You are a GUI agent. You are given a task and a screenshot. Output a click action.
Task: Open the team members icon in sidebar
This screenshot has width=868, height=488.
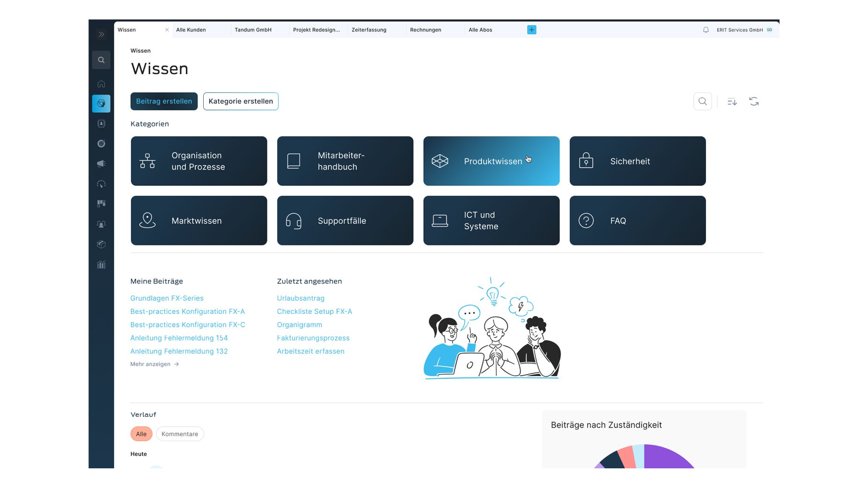point(101,224)
